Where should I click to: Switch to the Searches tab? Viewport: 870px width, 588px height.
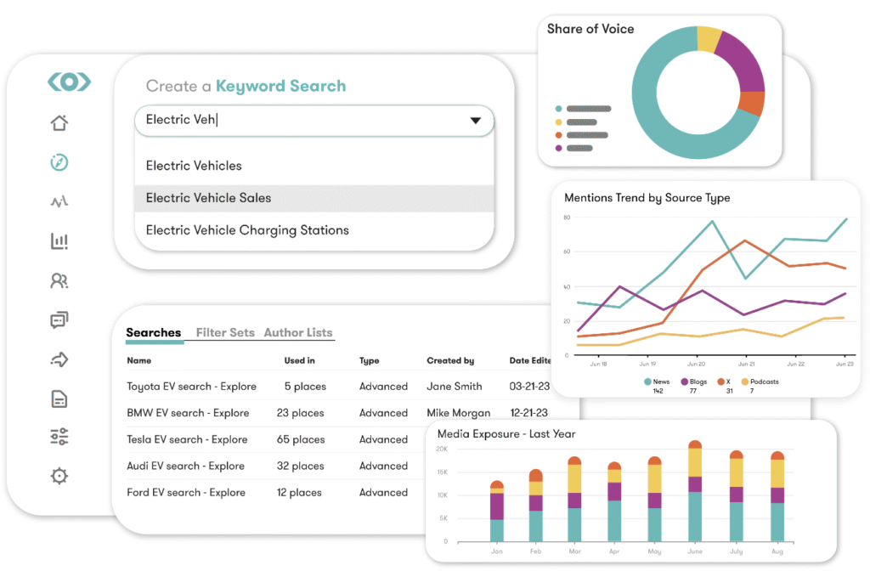pos(154,333)
